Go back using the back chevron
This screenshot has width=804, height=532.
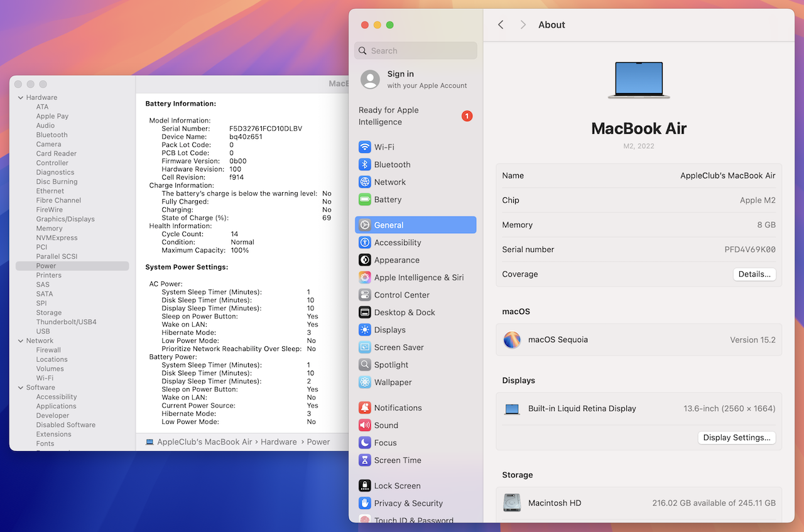coord(501,24)
